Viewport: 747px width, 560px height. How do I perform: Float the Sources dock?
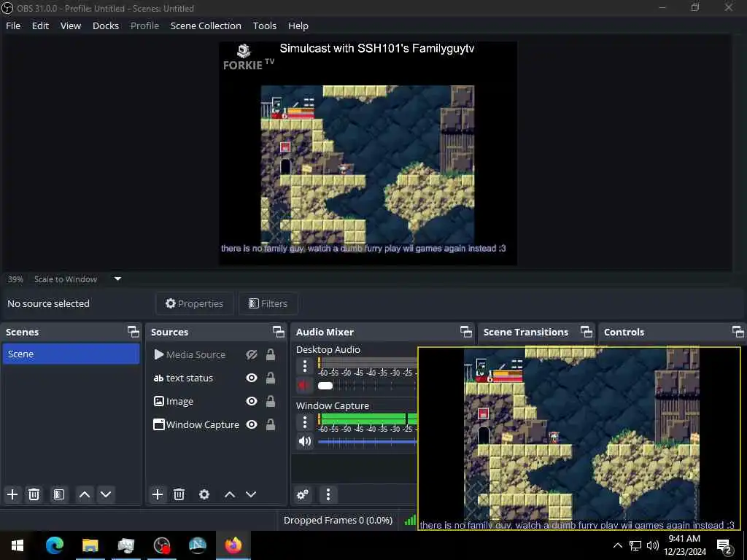click(279, 332)
